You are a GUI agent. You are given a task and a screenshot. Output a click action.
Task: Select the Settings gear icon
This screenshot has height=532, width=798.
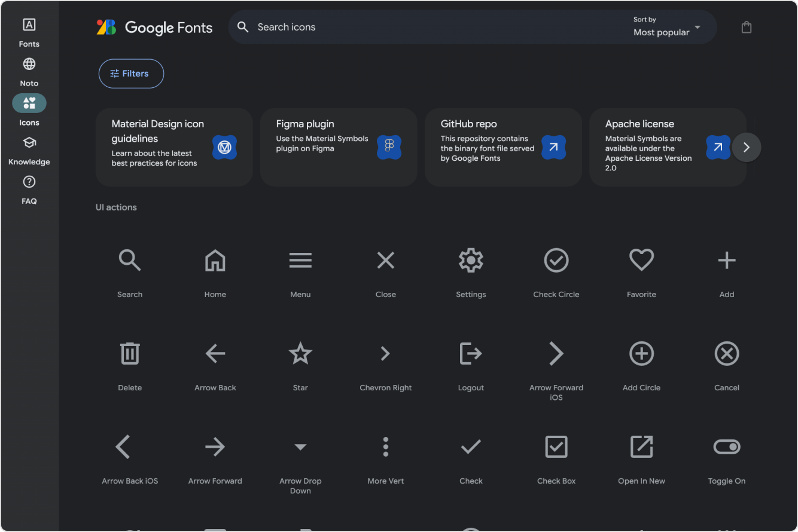pos(471,261)
